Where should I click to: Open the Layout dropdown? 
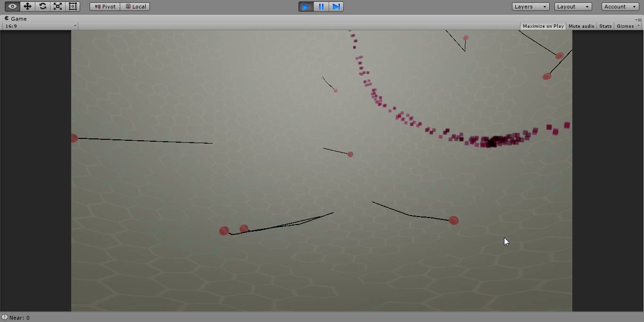(x=573, y=7)
